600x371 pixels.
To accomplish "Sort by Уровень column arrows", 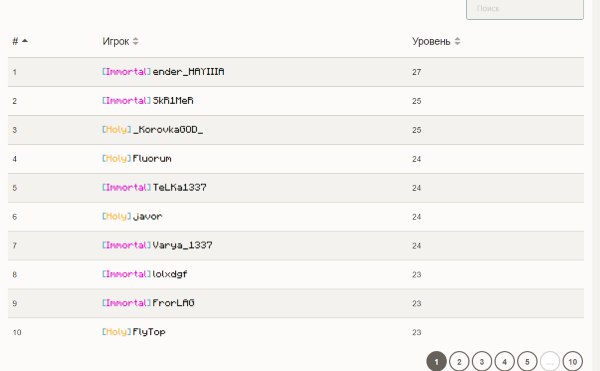I will click(457, 41).
